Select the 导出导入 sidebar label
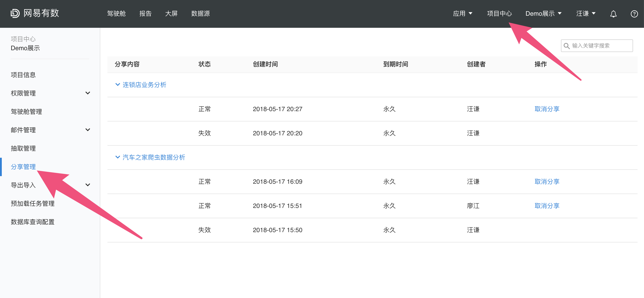 [23, 185]
